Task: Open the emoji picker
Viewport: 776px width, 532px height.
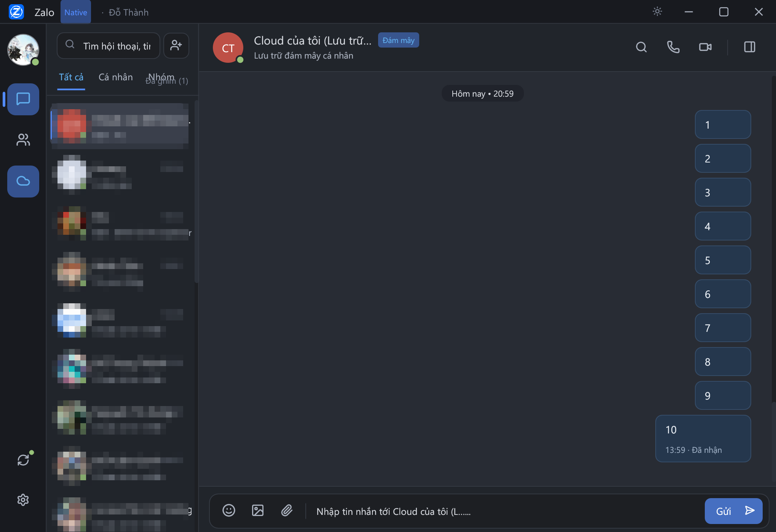Action: point(228,510)
